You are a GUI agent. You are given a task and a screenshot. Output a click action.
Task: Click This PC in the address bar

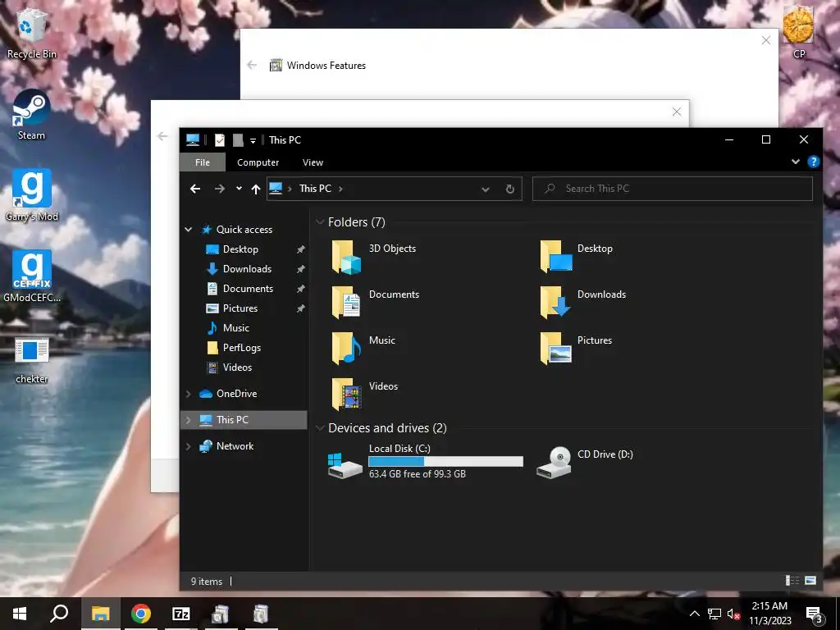click(316, 189)
